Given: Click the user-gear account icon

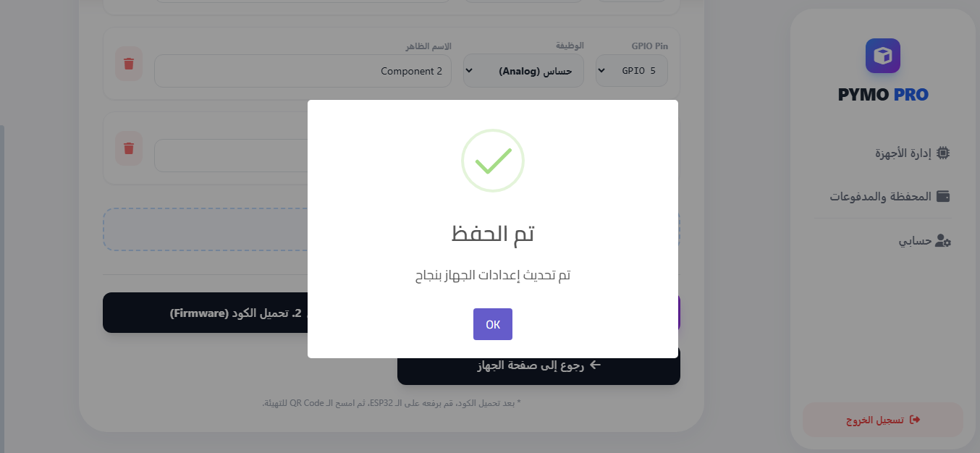Looking at the screenshot, I should click(942, 241).
